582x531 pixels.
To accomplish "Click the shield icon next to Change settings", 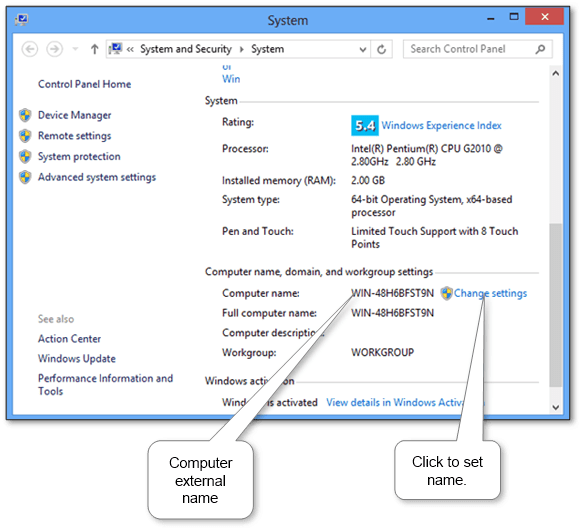I will 447,294.
